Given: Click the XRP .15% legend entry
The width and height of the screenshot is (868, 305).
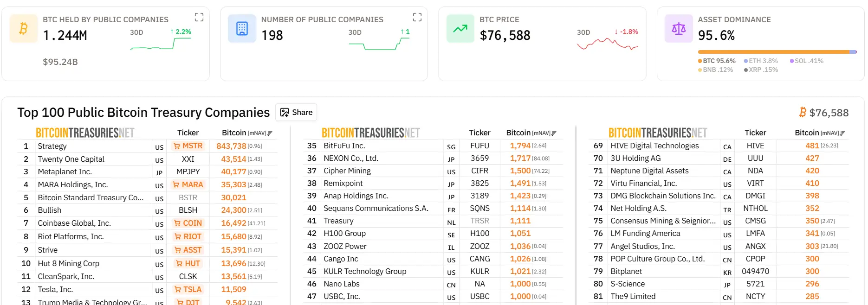Looking at the screenshot, I should [x=761, y=70].
